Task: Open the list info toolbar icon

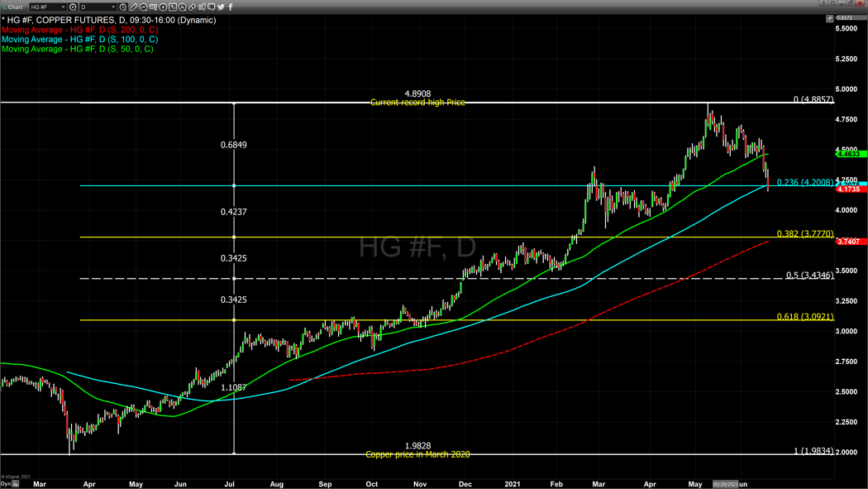Action: pos(202,7)
